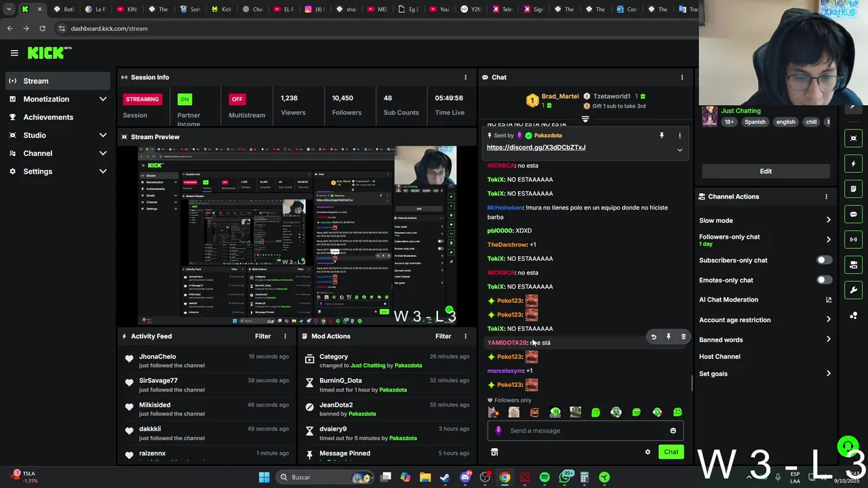Click the microphone icon in message box
Image resolution: width=868 pixels, height=488 pixels.
498,430
